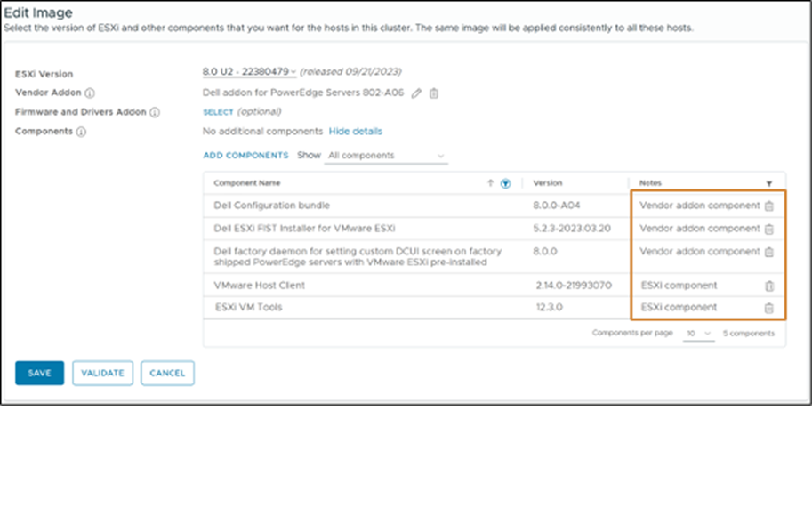The height and width of the screenshot is (508, 812).
Task: Select Dell ESXi FIST Installer for VMware ESXi
Action: [304, 229]
